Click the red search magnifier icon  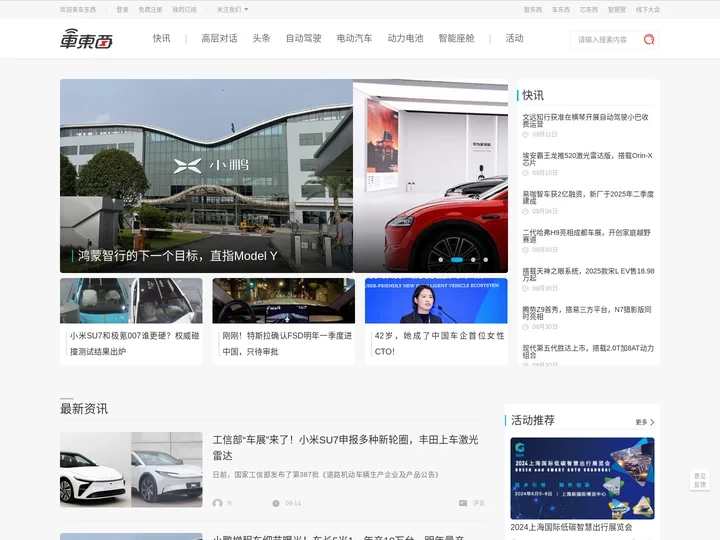point(649,39)
